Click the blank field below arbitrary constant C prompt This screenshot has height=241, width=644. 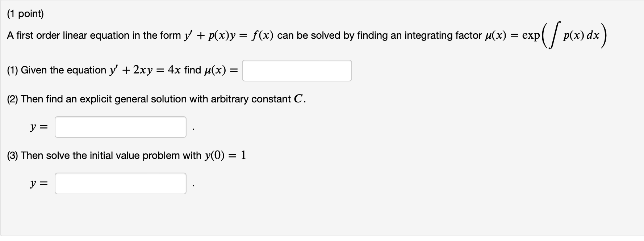pyautogui.click(x=120, y=127)
